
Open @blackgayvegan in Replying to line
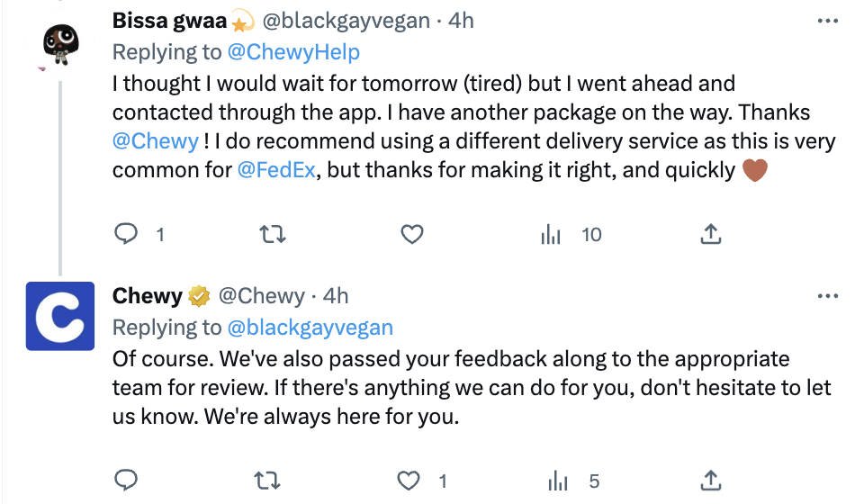point(310,327)
